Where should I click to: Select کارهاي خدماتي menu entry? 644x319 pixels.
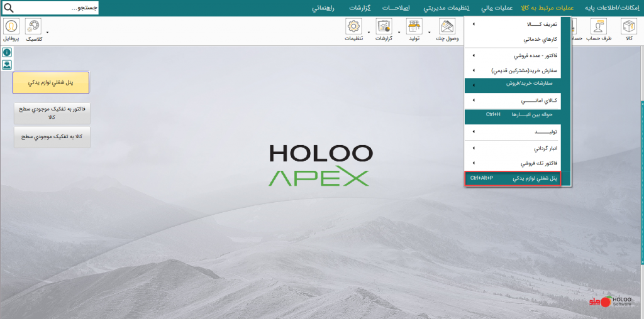pyautogui.click(x=513, y=40)
